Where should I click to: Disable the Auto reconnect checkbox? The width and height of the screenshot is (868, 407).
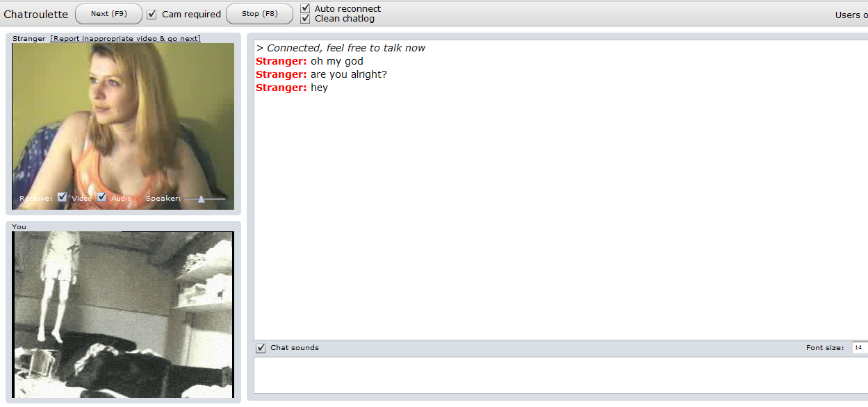305,8
